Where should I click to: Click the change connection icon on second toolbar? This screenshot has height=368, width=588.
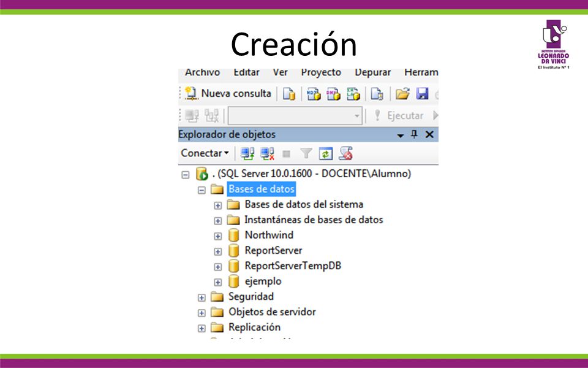coord(211,116)
